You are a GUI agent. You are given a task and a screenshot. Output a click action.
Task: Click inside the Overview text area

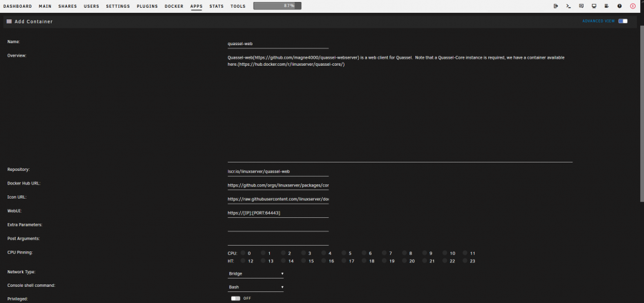pos(400,108)
